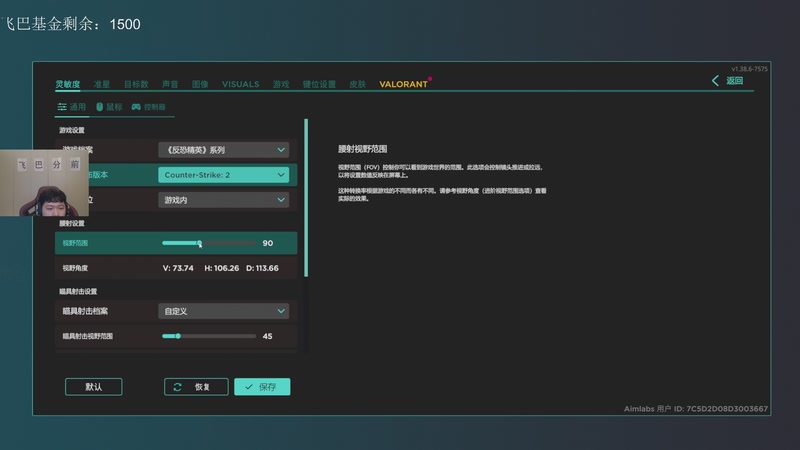The image size is (800, 450).
Task: Click the FOV value 90
Action: [267, 243]
